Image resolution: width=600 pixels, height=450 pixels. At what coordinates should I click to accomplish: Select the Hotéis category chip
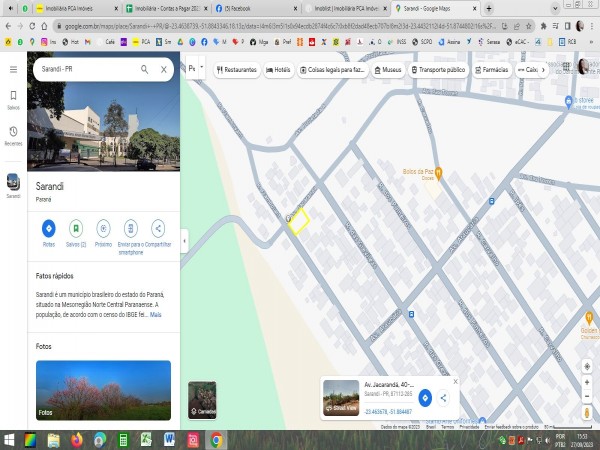click(278, 70)
